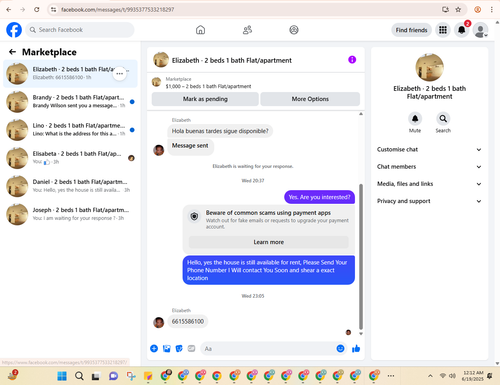Click the 'Hola buenas tardes sigue disponible?' message
The width and height of the screenshot is (500, 385).
click(220, 131)
